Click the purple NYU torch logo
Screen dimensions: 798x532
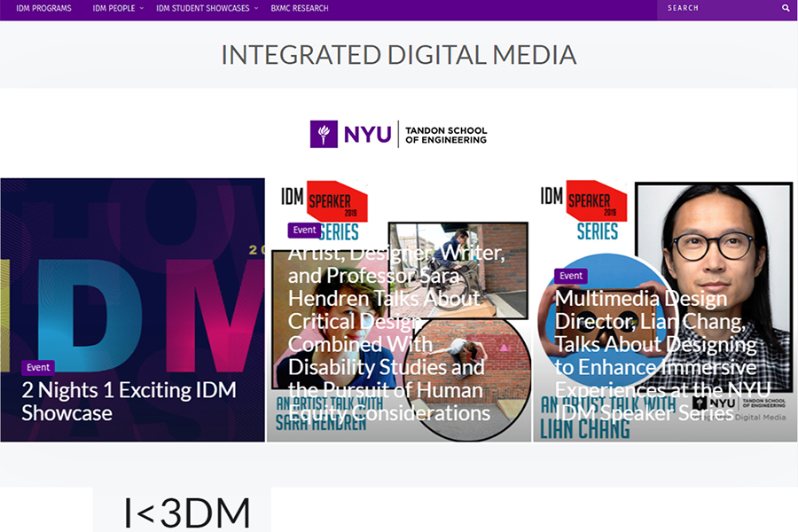(x=324, y=134)
